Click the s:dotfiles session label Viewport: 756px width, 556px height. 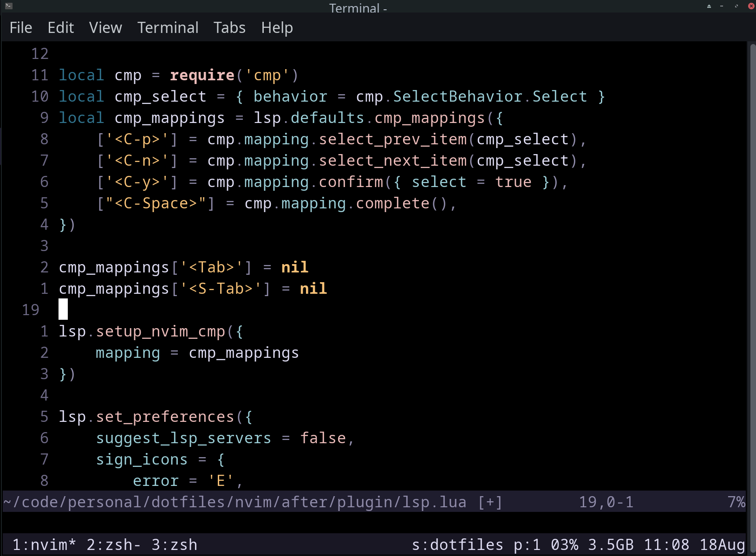pos(457,544)
